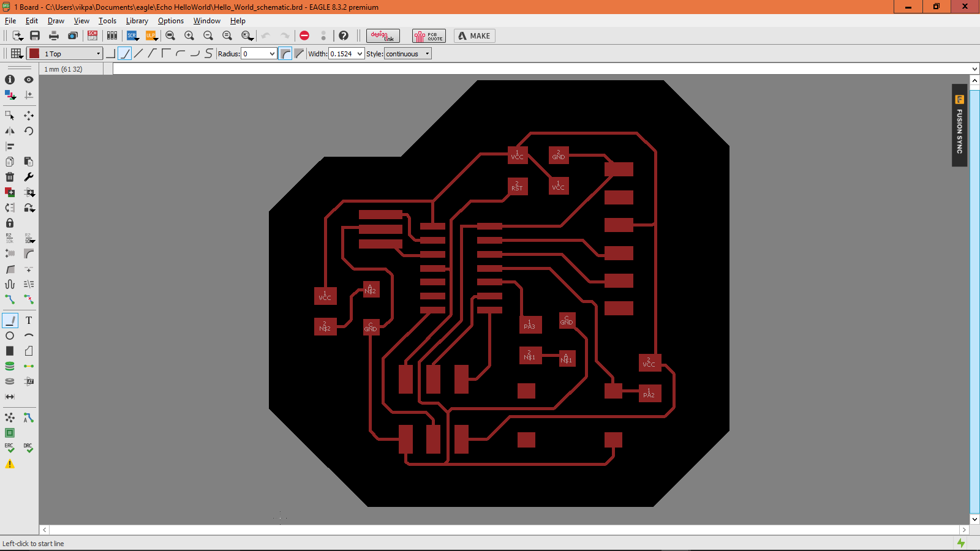Select the Ripup tool icon
The width and height of the screenshot is (980, 551).
29,299
